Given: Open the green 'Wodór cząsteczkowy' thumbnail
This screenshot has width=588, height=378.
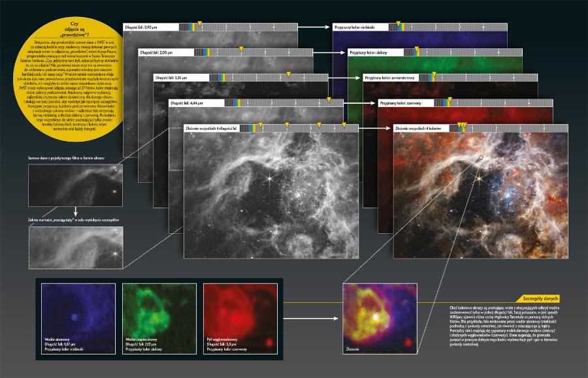Looking at the screenshot, I should click(159, 319).
